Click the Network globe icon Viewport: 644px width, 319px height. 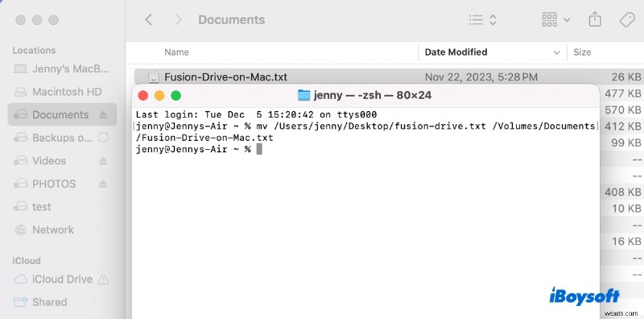(x=21, y=230)
